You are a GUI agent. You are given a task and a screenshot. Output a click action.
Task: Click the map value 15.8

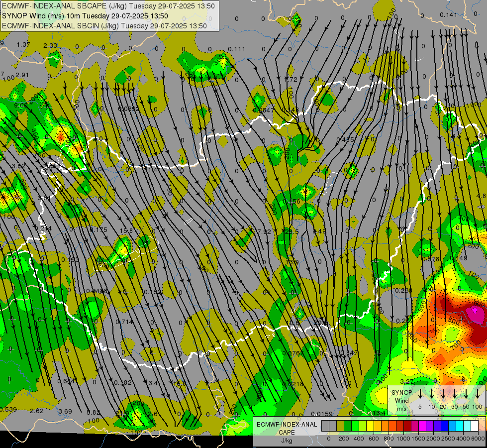[126, 230]
